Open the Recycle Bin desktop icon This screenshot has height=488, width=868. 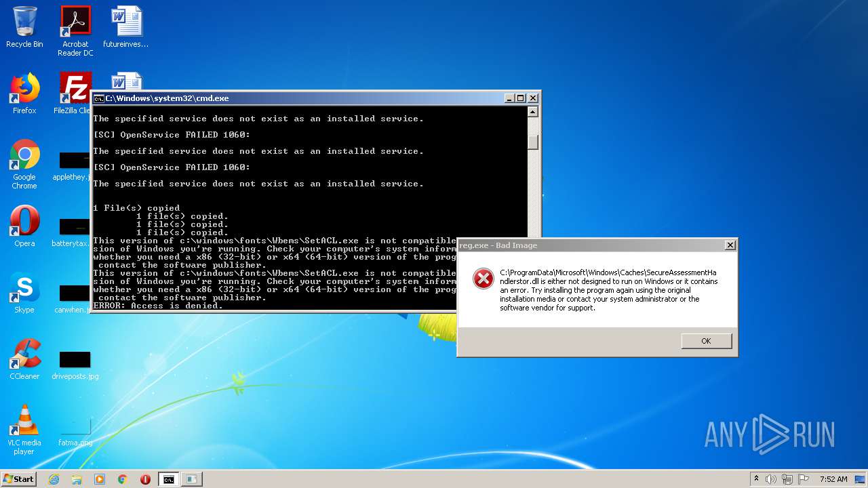24,27
